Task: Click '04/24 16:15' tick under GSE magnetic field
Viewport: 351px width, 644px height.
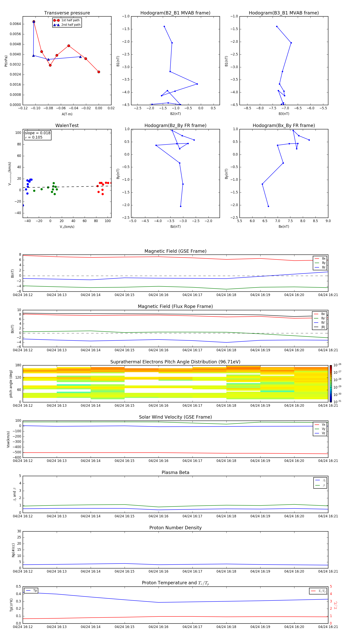Action: tap(124, 295)
